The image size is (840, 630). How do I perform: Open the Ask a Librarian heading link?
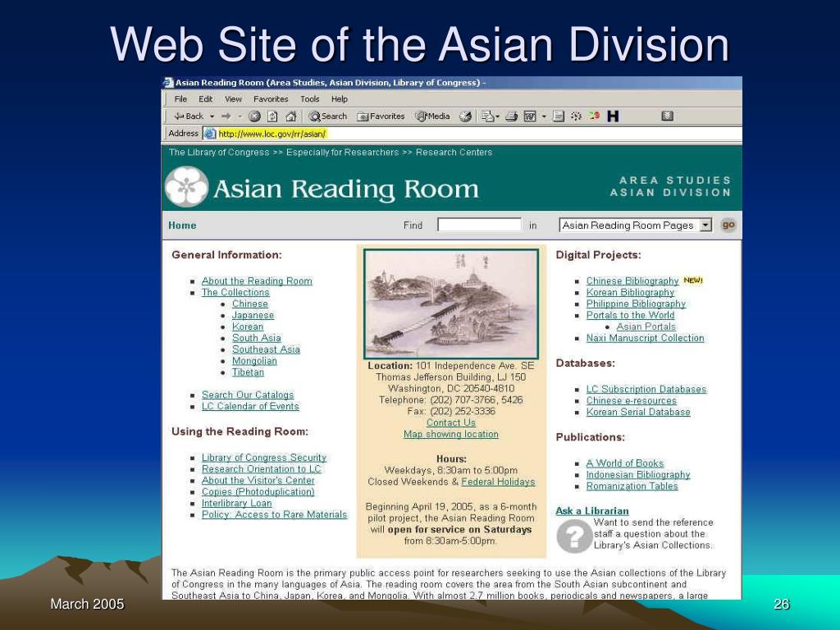click(x=592, y=511)
